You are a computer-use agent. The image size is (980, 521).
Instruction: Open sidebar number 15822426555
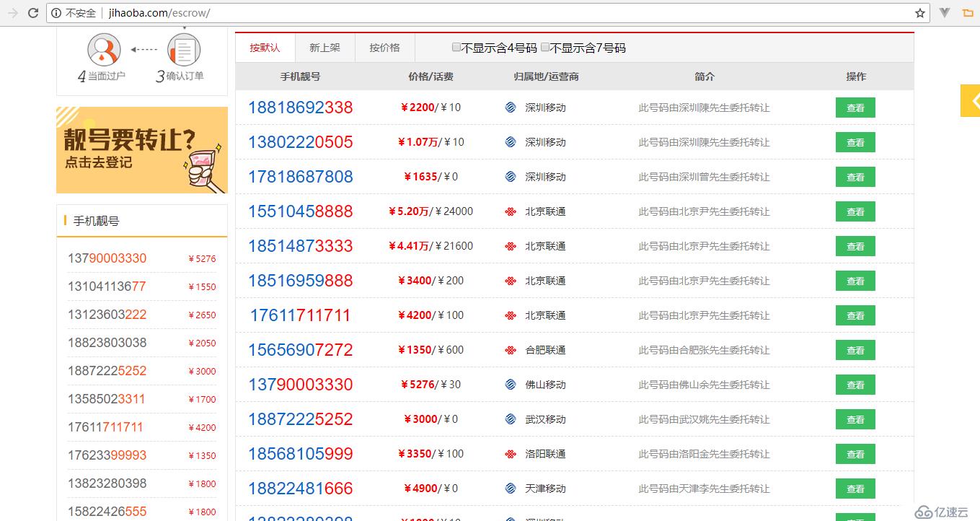click(107, 512)
